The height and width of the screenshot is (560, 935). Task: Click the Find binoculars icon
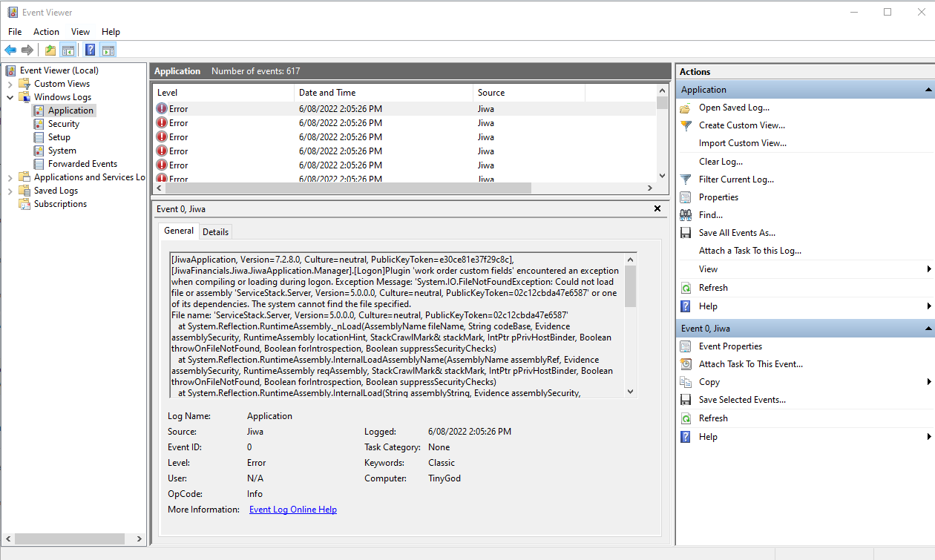pos(686,215)
